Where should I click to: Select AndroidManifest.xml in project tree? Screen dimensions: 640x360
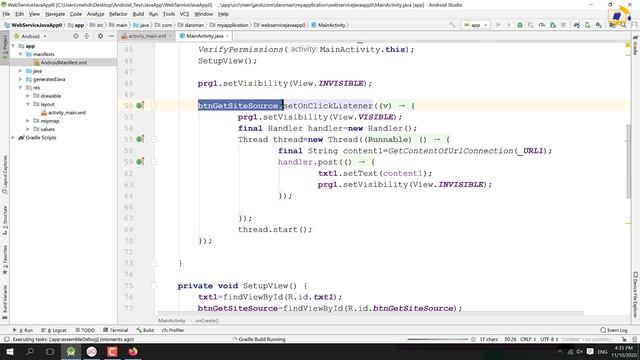(63, 62)
